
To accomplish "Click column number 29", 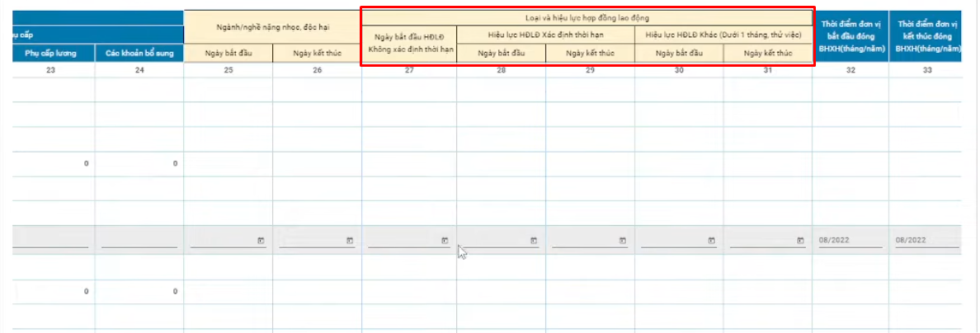I will pyautogui.click(x=590, y=71).
